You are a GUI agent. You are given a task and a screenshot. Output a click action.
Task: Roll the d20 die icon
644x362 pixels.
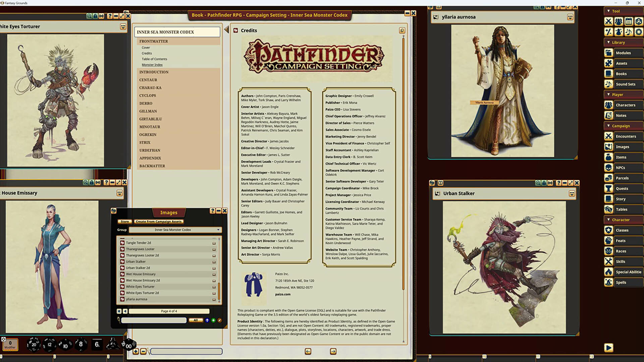[x=34, y=344]
